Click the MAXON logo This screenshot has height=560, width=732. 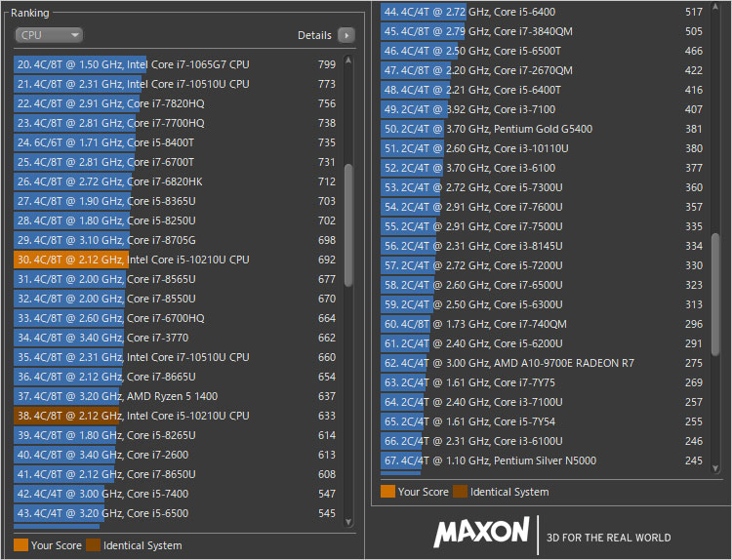481,532
